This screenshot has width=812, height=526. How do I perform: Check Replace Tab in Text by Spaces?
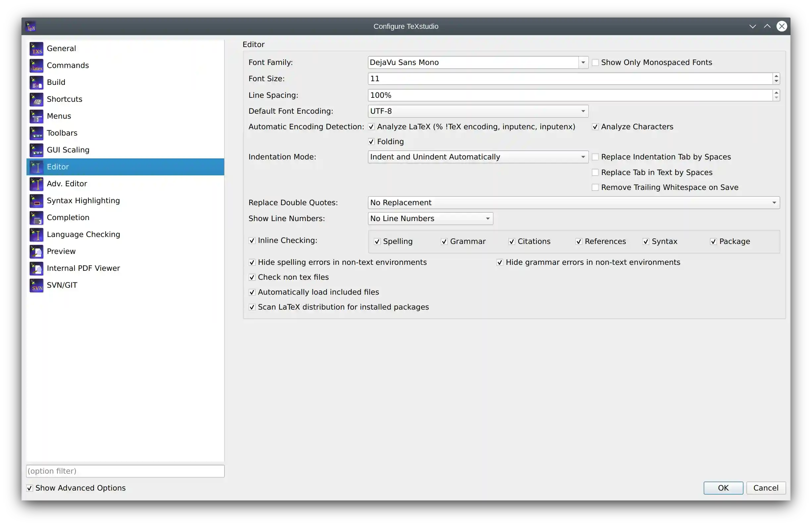coord(595,173)
